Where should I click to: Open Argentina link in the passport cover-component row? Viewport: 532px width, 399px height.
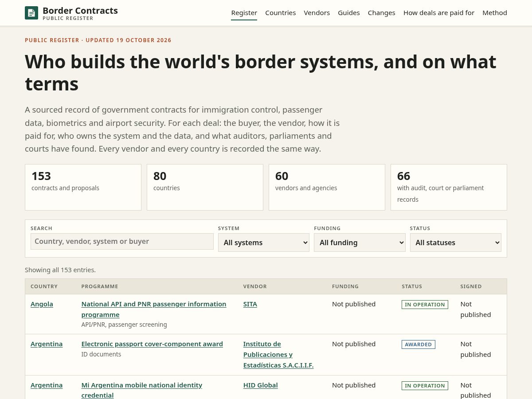(x=47, y=344)
